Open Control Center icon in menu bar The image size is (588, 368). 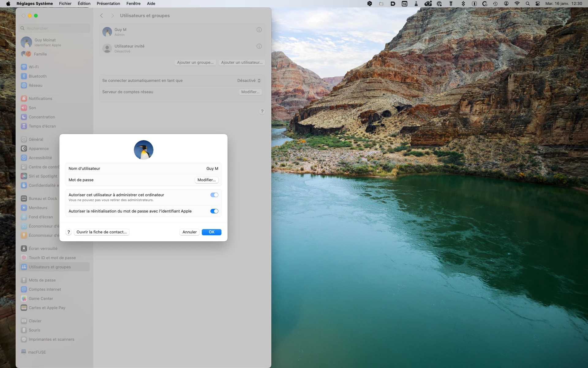(x=537, y=4)
